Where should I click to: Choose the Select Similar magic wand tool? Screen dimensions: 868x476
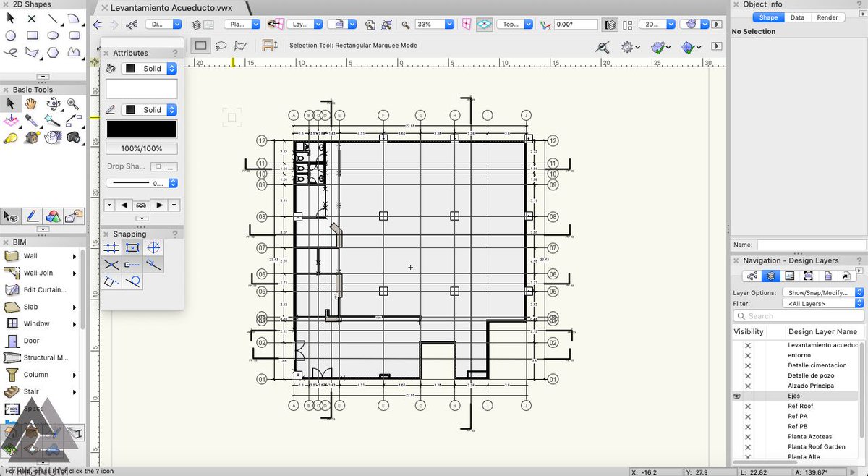coord(53,121)
